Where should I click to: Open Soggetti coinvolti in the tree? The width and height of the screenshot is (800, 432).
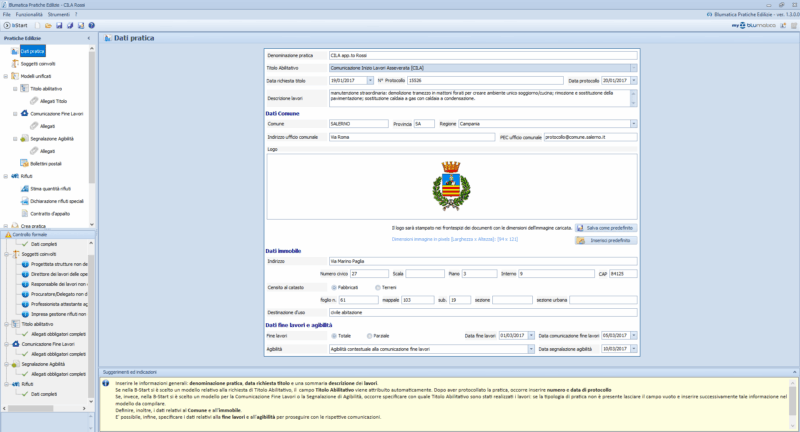43,63
